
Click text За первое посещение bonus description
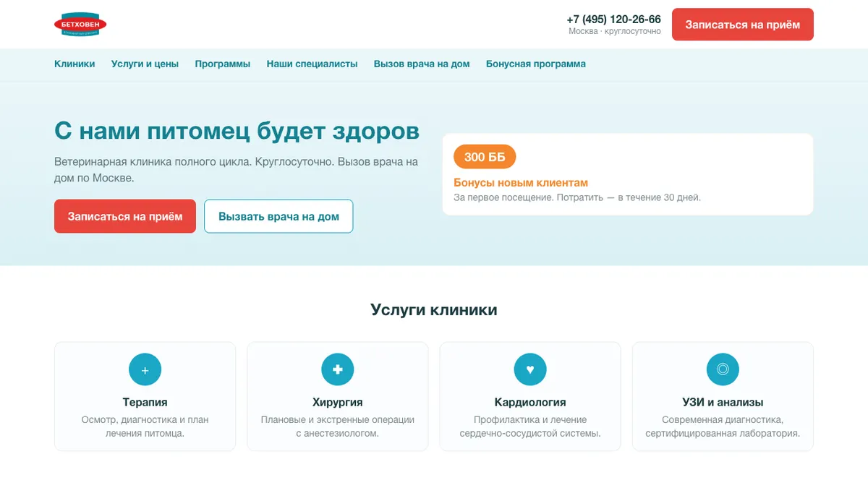click(x=577, y=197)
